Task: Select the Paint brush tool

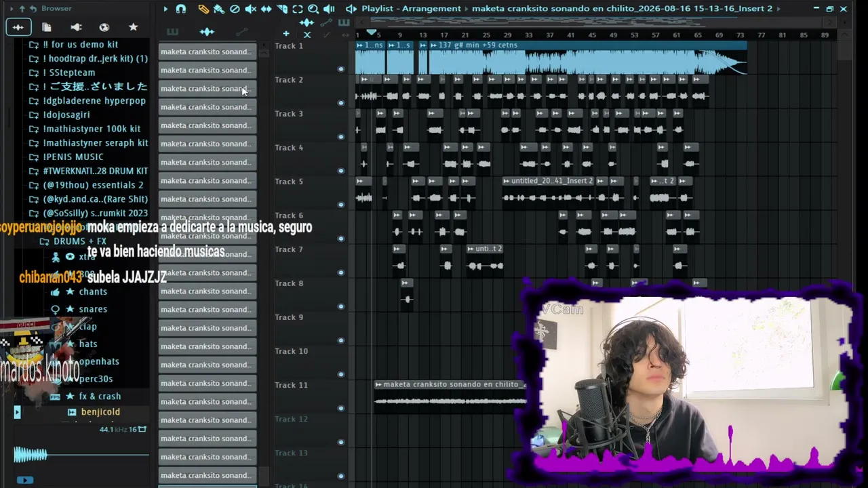Action: click(219, 9)
